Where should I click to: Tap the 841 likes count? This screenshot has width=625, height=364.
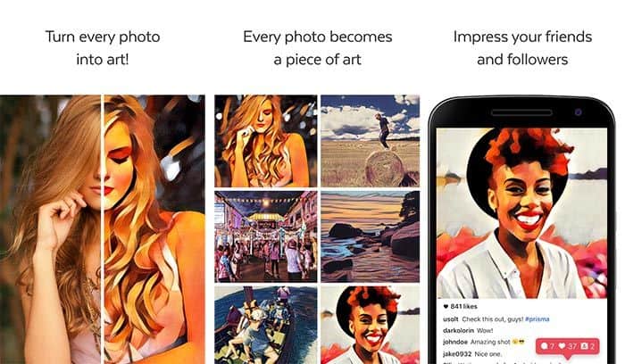tap(463, 306)
